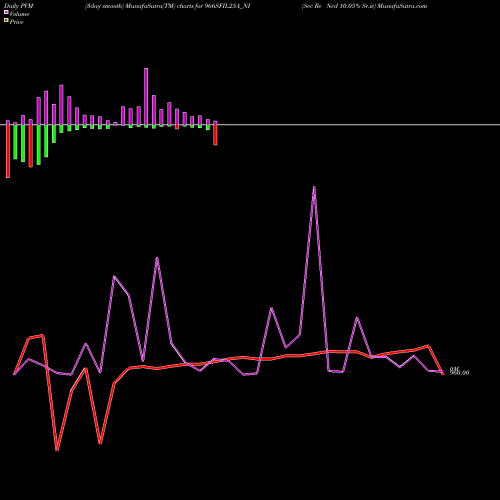Select the 'Volume' legend label

tap(19, 14)
